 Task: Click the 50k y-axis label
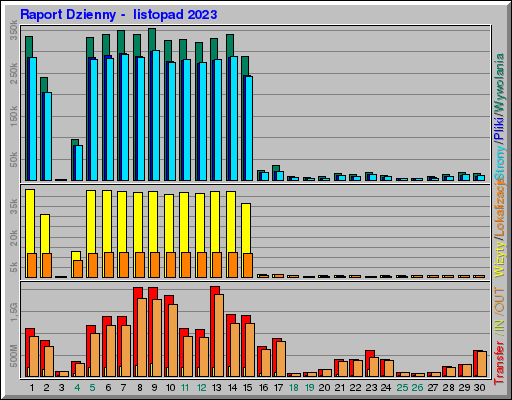pos(14,160)
